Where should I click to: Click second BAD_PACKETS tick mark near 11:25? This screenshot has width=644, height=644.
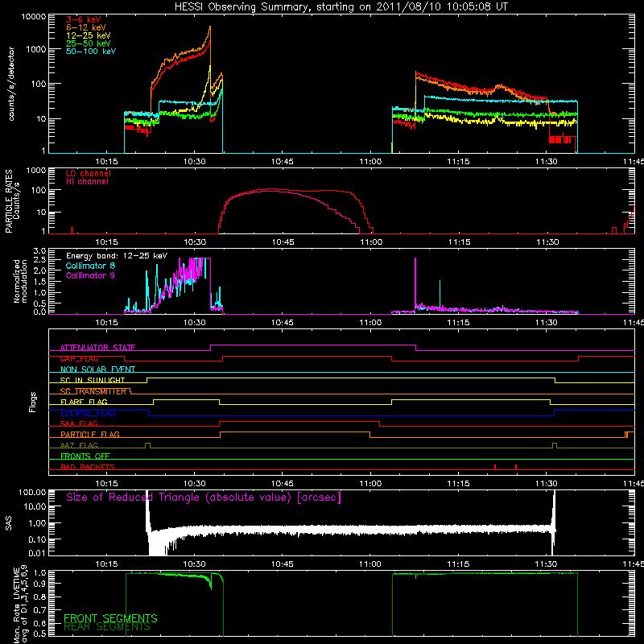click(516, 467)
